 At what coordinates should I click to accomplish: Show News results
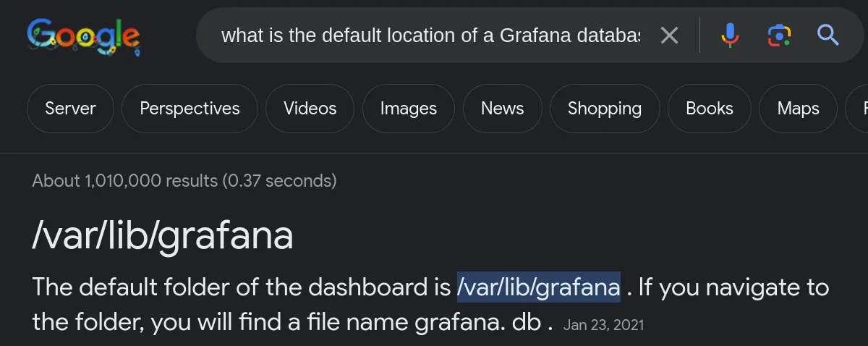click(x=502, y=109)
